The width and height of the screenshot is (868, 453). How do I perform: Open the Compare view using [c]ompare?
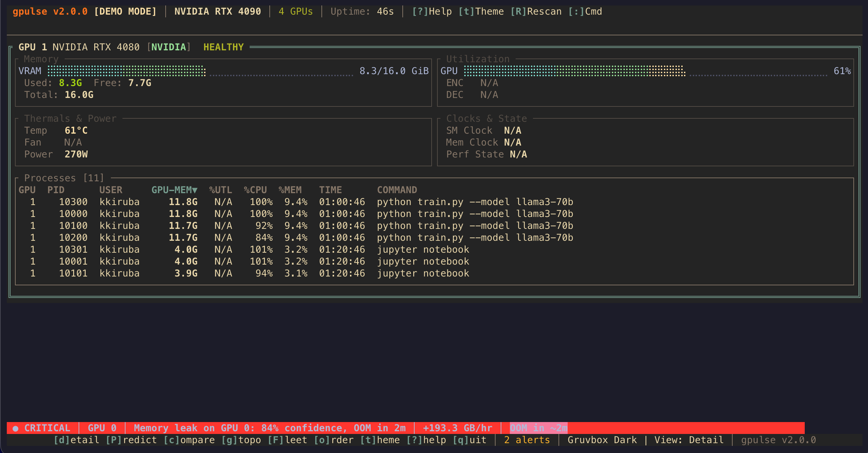[189, 440]
